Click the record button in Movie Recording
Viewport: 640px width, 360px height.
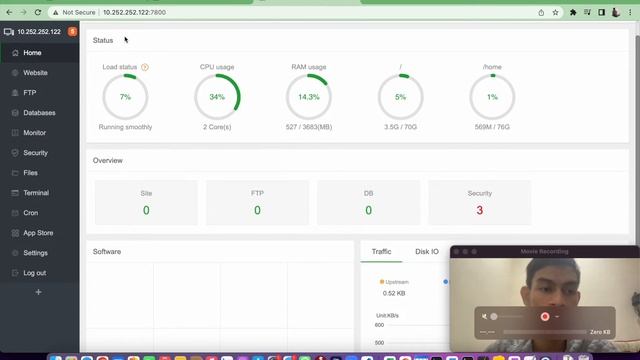(545, 316)
